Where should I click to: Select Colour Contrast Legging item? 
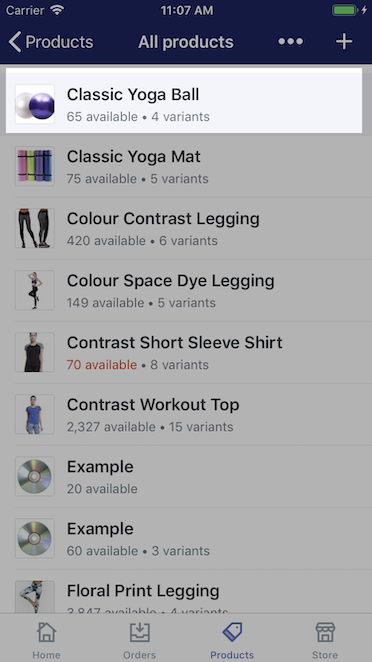click(x=186, y=228)
